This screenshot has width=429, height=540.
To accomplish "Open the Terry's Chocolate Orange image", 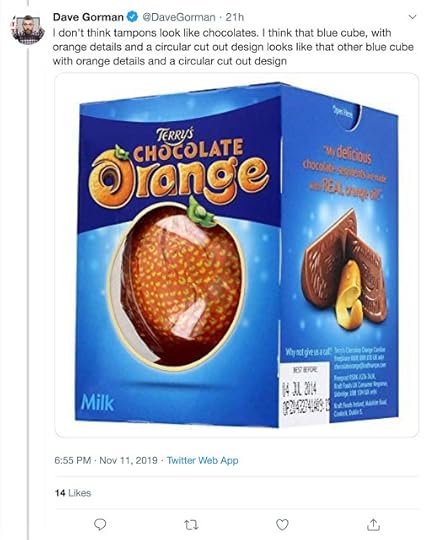I will tap(237, 255).
